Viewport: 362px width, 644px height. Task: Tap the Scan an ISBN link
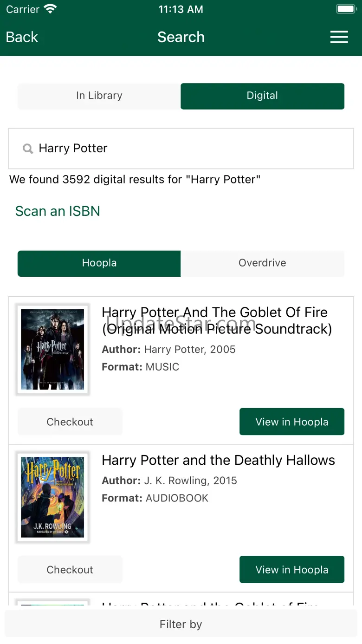(58, 211)
